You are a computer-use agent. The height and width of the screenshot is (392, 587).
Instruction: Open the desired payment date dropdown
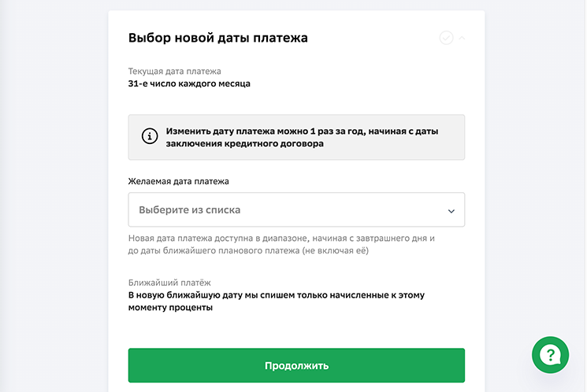pyautogui.click(x=296, y=210)
